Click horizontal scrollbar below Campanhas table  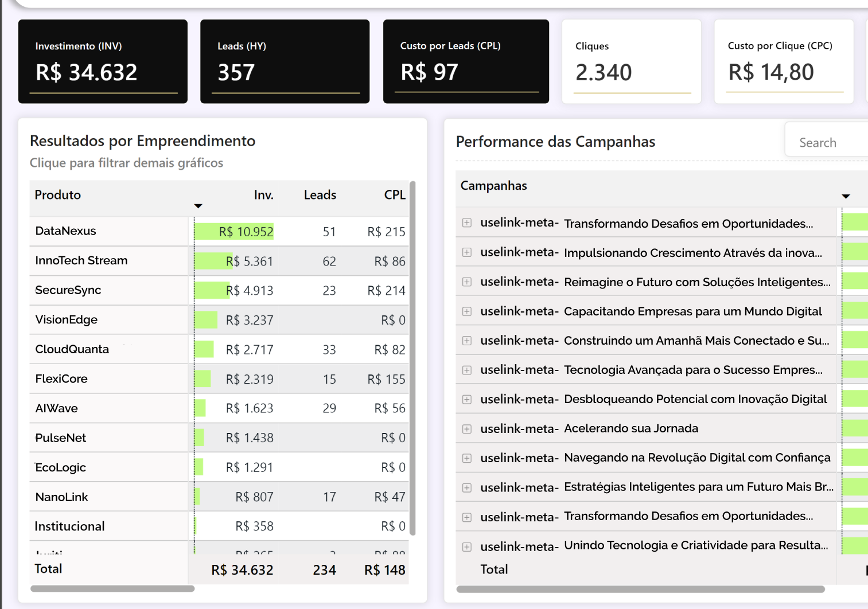click(x=640, y=589)
